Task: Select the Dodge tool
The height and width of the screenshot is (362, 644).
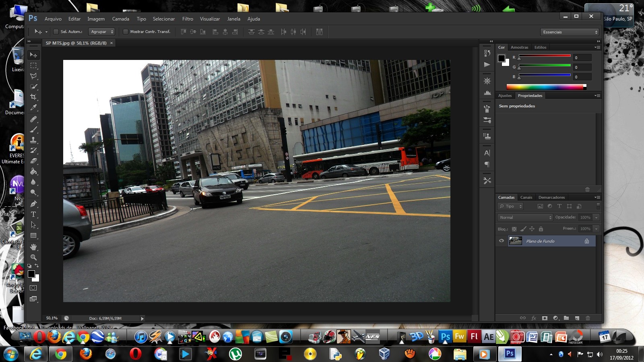Action: (33, 192)
